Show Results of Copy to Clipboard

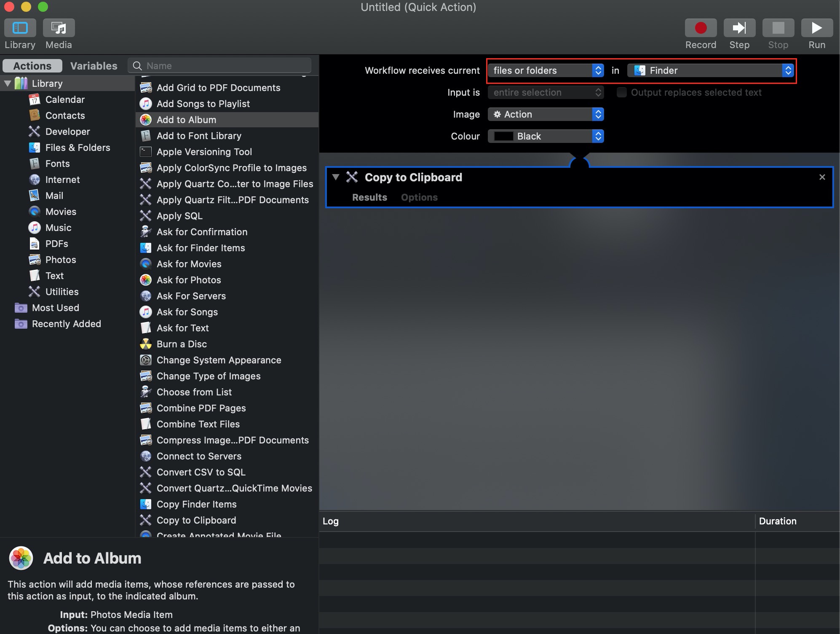(x=369, y=197)
